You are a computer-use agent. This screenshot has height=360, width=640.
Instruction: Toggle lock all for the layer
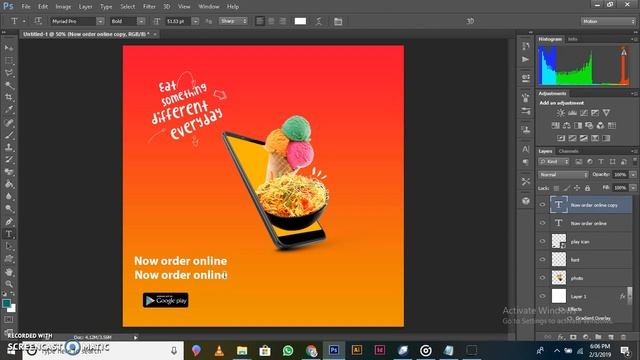587,188
